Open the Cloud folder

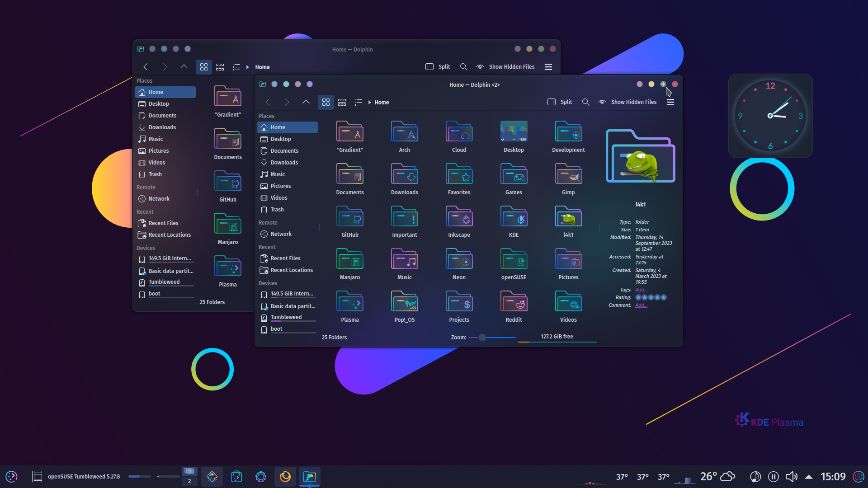459,136
